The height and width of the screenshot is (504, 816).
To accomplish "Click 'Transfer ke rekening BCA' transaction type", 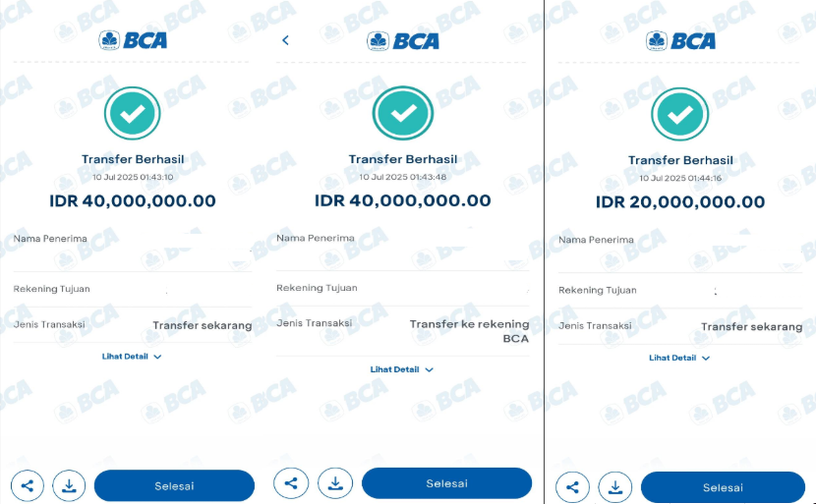I will click(x=469, y=331).
